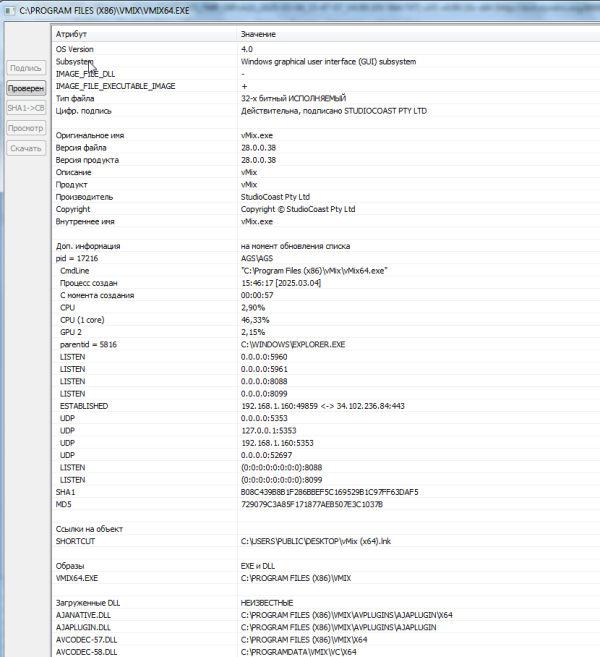
Task: Select the Загруженные DLL row
Action: click(326, 603)
